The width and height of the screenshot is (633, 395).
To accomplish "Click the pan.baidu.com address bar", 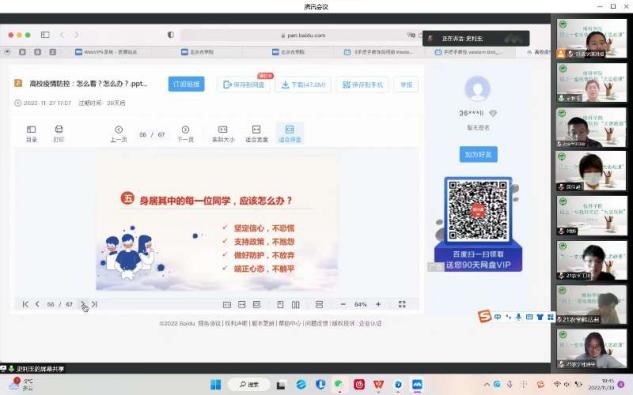I will 303,35.
